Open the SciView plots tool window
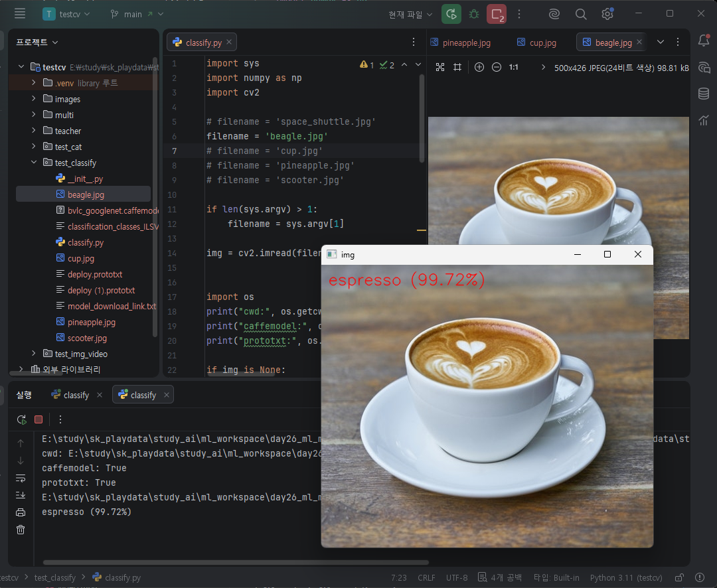 pyautogui.click(x=704, y=120)
